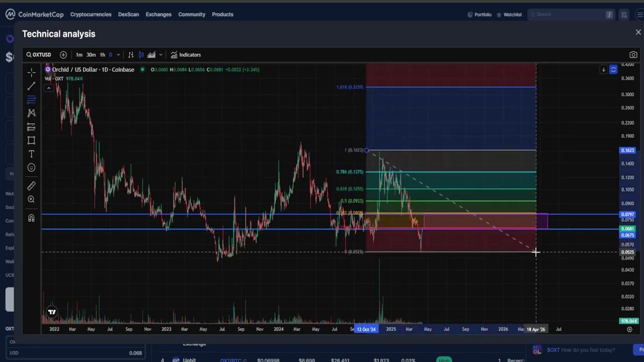Click the TradingView logo
The width and height of the screenshot is (644, 362).
coord(52,312)
